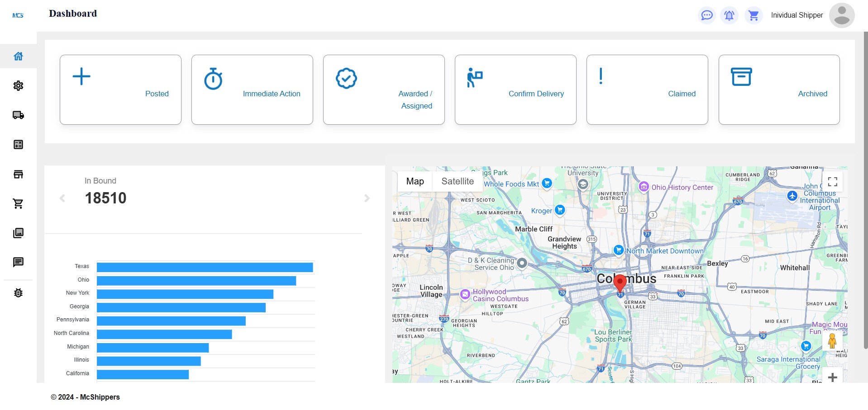Select the Map view tab

coord(415,181)
